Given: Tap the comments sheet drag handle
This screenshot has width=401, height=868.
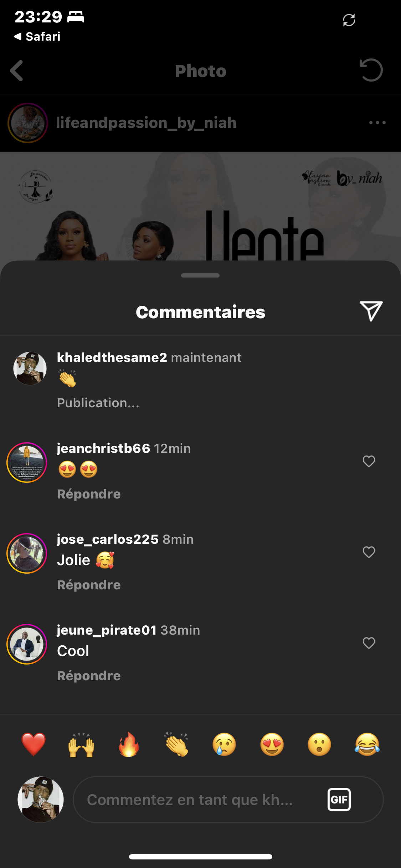Looking at the screenshot, I should click(200, 275).
